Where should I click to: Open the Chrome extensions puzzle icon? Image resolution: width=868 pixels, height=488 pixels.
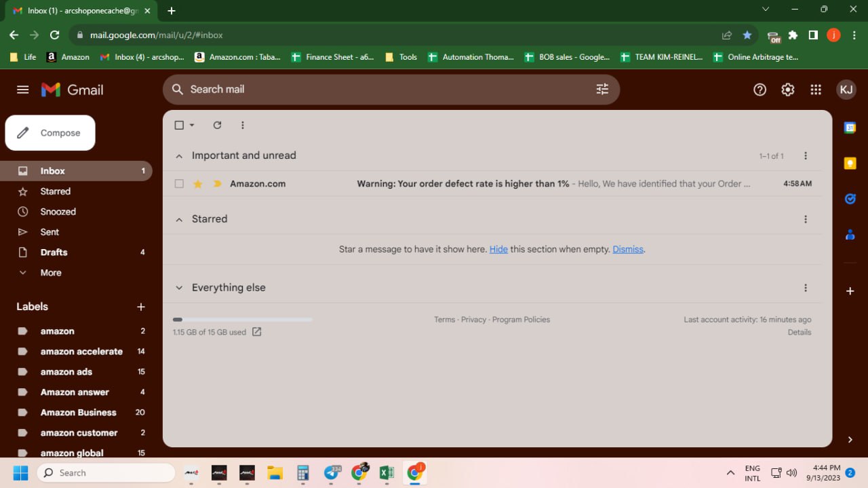pyautogui.click(x=793, y=35)
